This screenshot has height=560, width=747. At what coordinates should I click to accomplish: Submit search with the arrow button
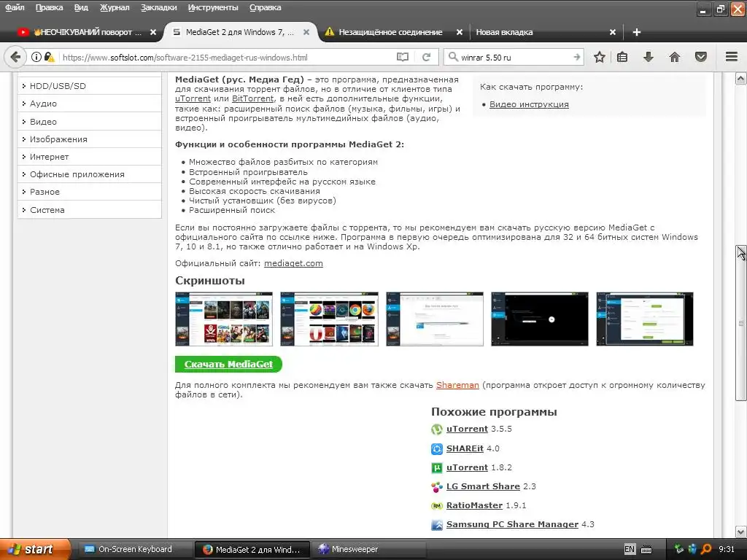point(576,57)
